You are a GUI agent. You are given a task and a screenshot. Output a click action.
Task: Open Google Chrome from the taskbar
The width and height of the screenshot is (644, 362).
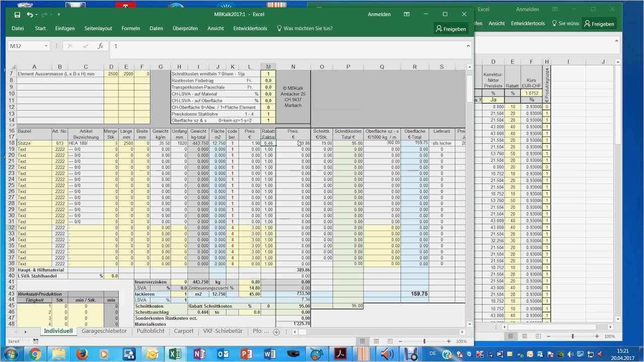click(35, 354)
